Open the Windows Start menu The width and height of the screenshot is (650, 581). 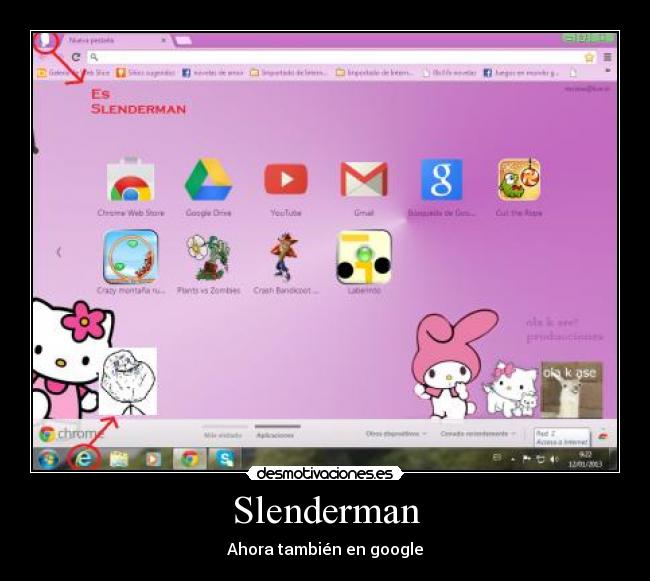[48, 459]
